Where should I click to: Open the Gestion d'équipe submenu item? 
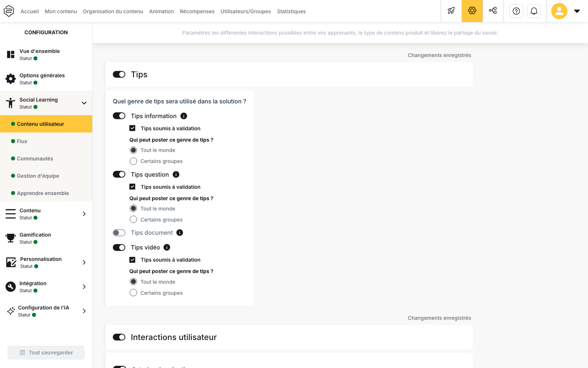pos(46,176)
